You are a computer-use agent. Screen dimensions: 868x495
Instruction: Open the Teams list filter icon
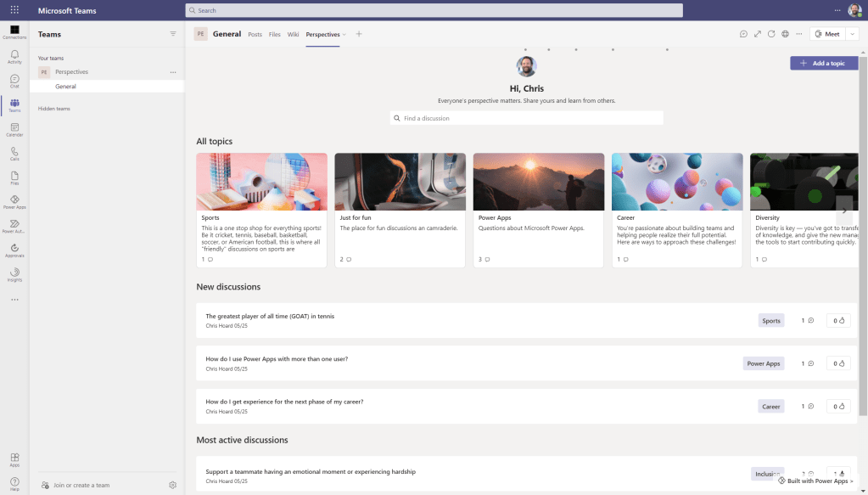173,34
